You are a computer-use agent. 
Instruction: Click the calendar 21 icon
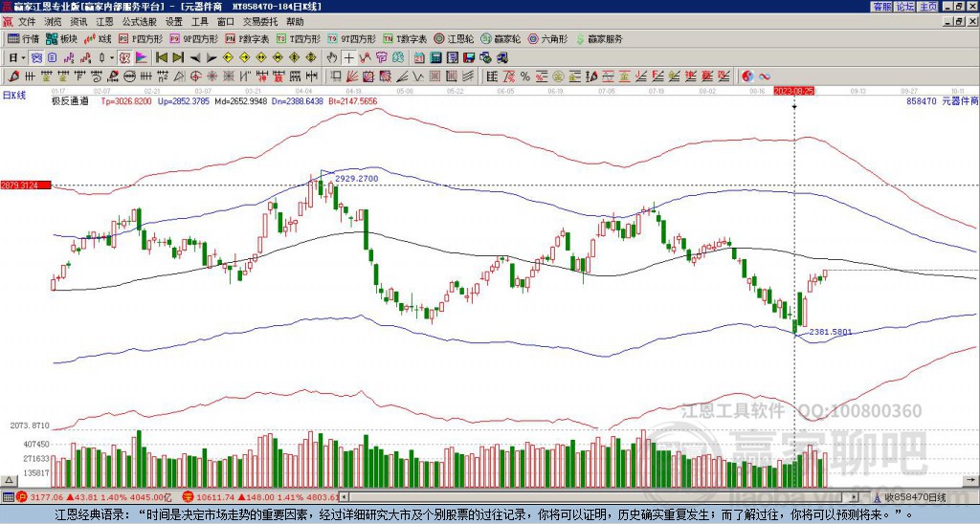(419, 58)
